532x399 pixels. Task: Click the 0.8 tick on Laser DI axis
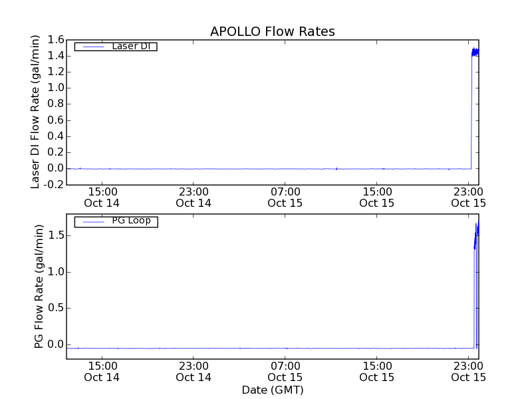pyautogui.click(x=56, y=104)
